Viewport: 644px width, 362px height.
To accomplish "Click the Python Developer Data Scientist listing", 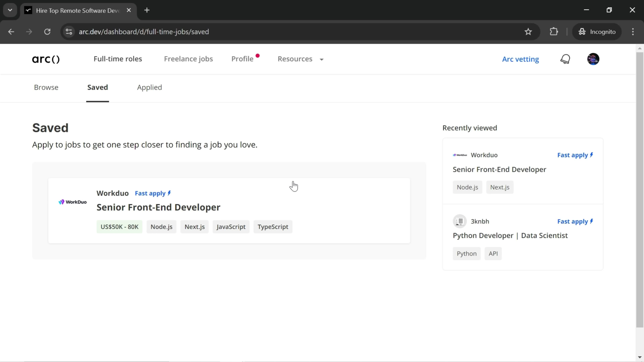I will [510, 235].
